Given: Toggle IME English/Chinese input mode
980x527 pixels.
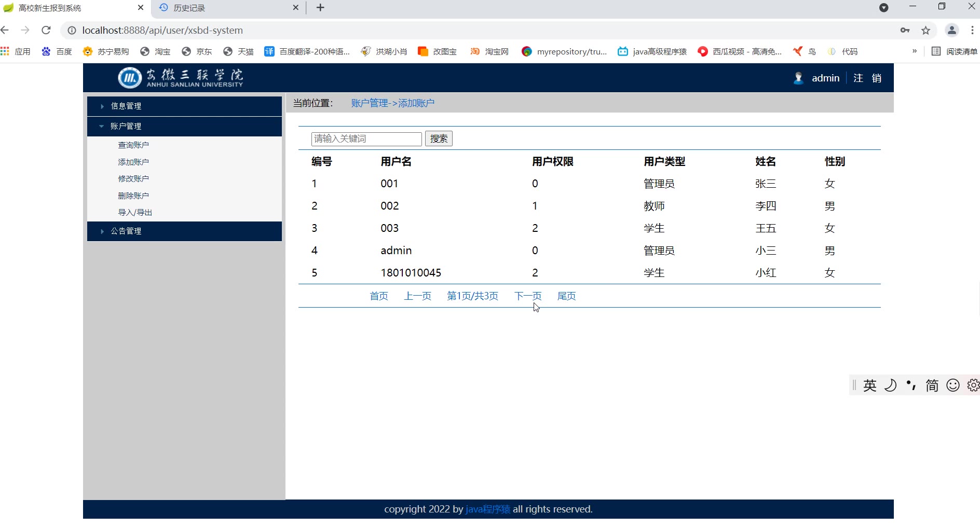Looking at the screenshot, I should [x=869, y=385].
